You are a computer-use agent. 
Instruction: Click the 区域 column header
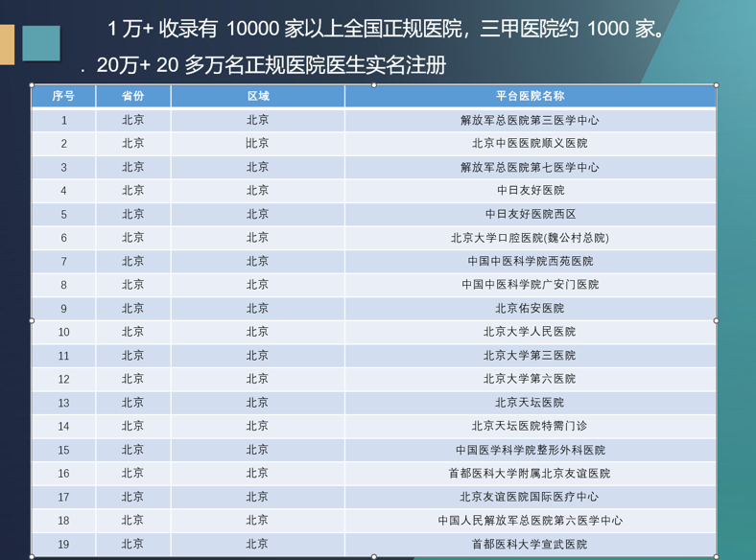tap(257, 96)
